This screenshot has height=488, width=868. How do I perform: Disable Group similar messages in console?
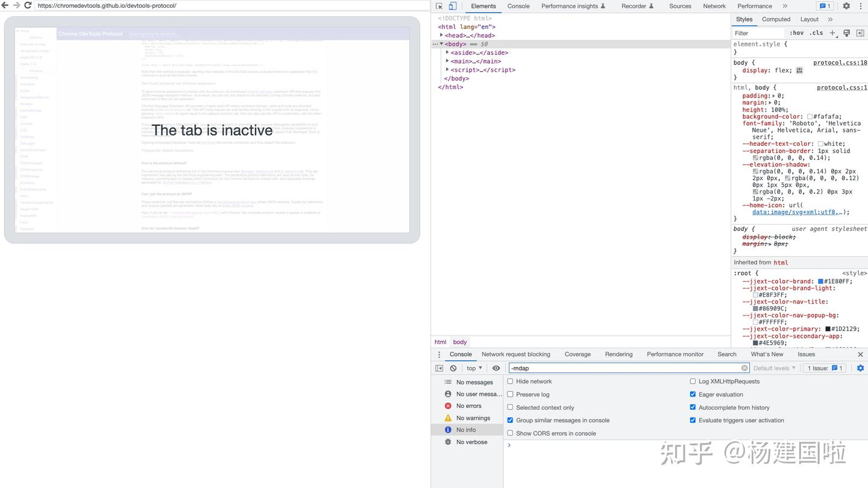510,420
